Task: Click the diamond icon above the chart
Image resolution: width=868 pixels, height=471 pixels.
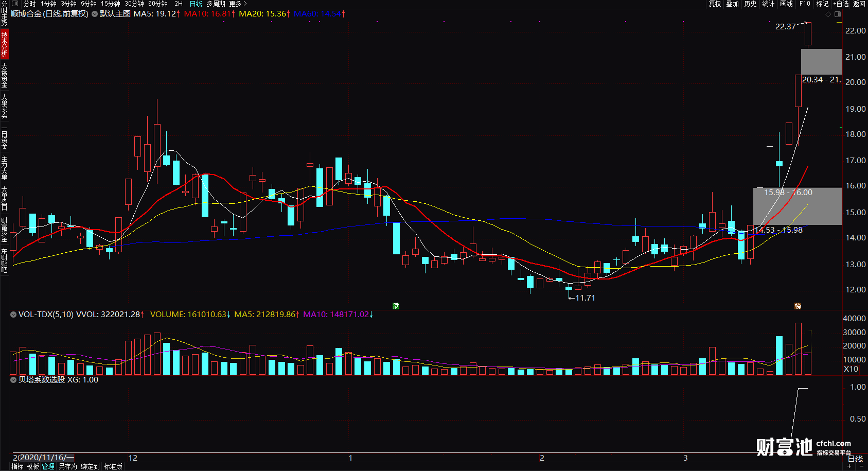Action: tap(828, 14)
